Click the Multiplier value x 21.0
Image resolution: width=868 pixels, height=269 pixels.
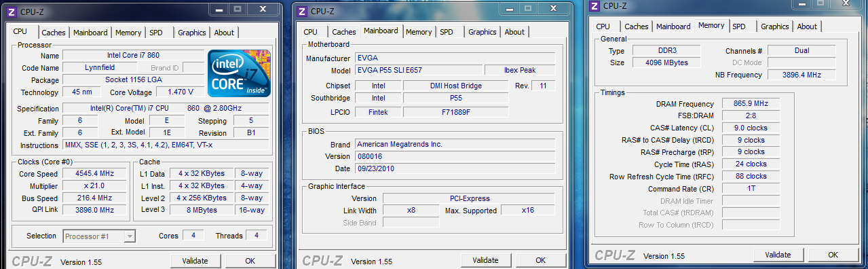(x=94, y=185)
